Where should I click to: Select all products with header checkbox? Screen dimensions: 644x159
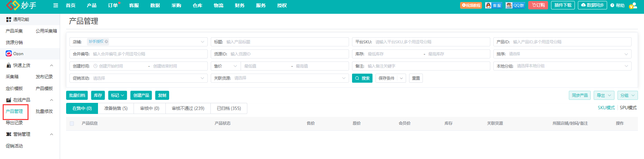(72, 123)
